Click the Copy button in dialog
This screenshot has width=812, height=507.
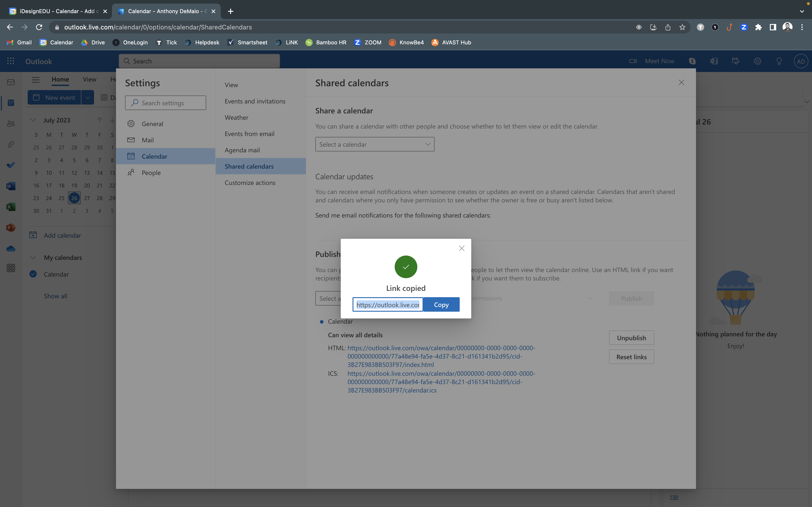[x=441, y=304]
